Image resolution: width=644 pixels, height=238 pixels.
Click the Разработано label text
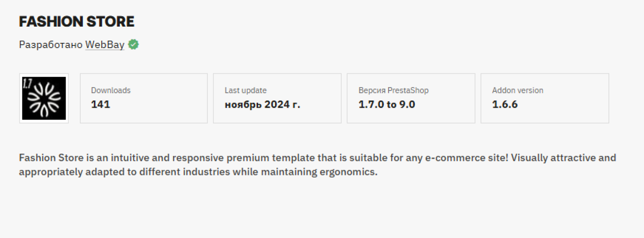51,45
